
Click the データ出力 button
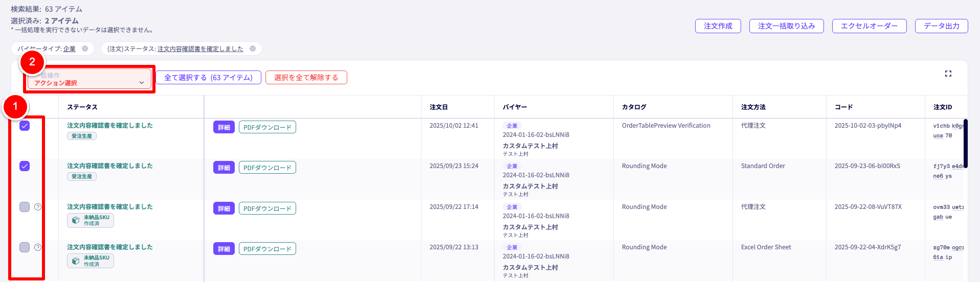(x=941, y=26)
